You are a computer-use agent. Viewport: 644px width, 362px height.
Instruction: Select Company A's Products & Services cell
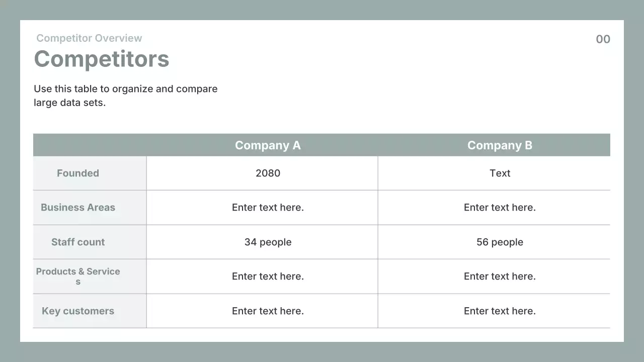click(268, 277)
